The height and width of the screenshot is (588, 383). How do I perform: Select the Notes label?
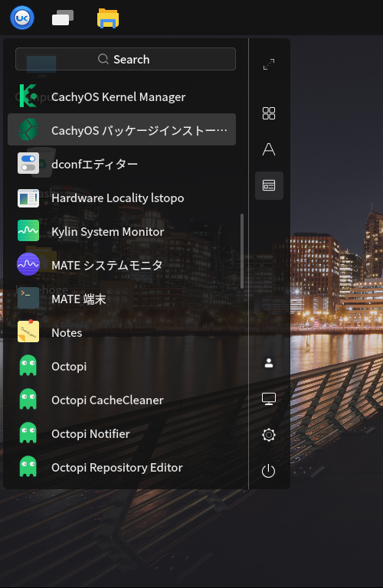(x=67, y=333)
